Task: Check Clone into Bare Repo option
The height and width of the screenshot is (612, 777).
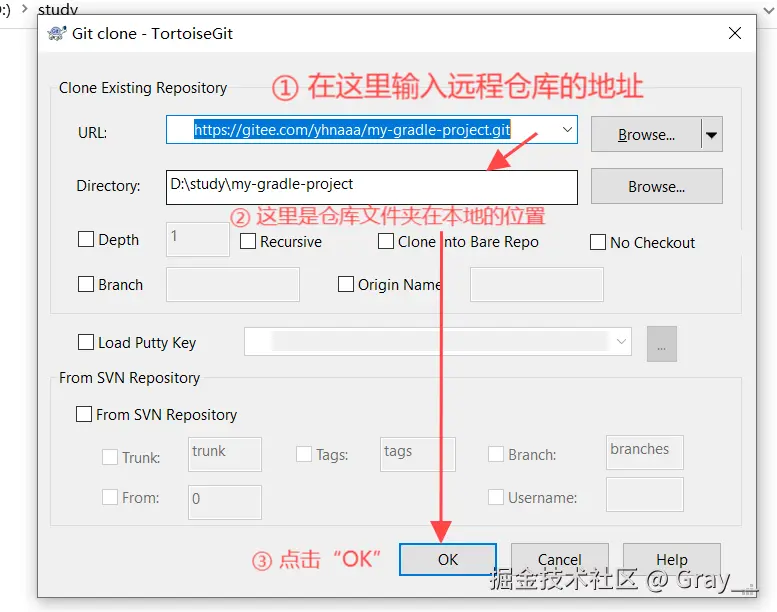Action: [386, 241]
